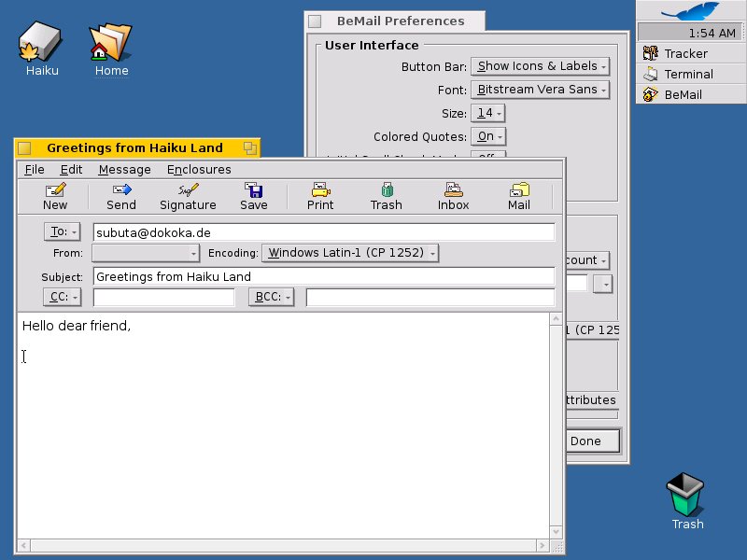Open the Encoding dropdown showing Windows Latin-1
The image size is (747, 560).
(x=350, y=252)
